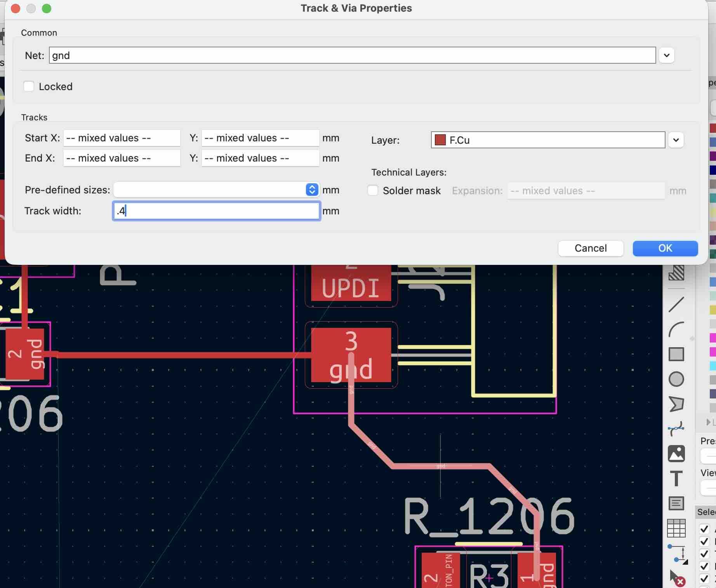Confirm the dialog with OK
716x588 pixels.
point(665,248)
